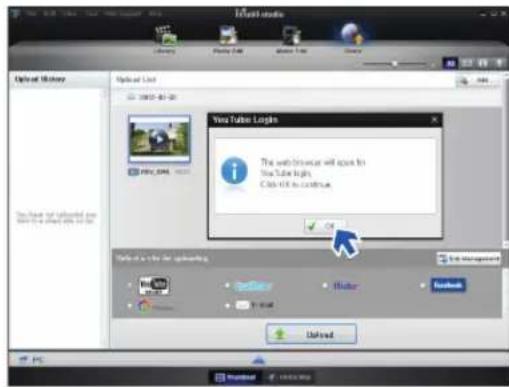Open the File menu
The image size is (509, 387).
pyautogui.click(x=31, y=14)
